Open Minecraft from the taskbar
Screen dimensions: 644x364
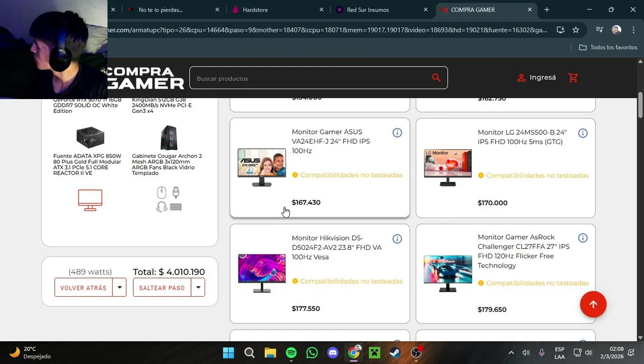[374, 352]
